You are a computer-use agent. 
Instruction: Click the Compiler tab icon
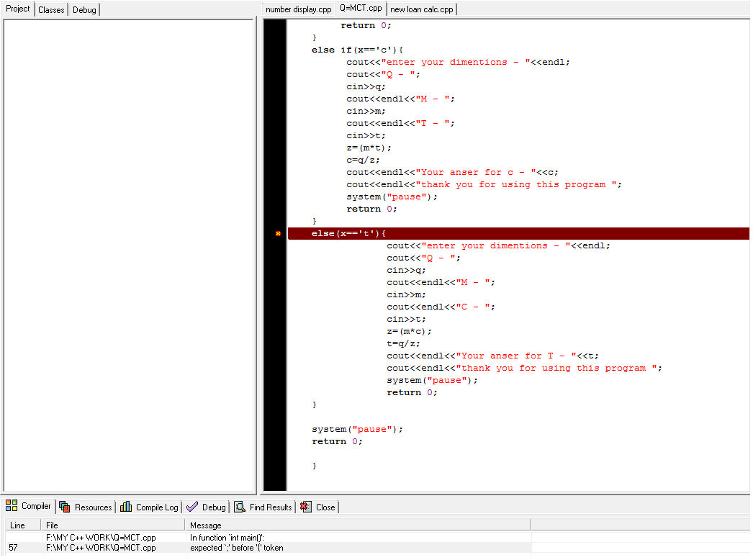12,506
